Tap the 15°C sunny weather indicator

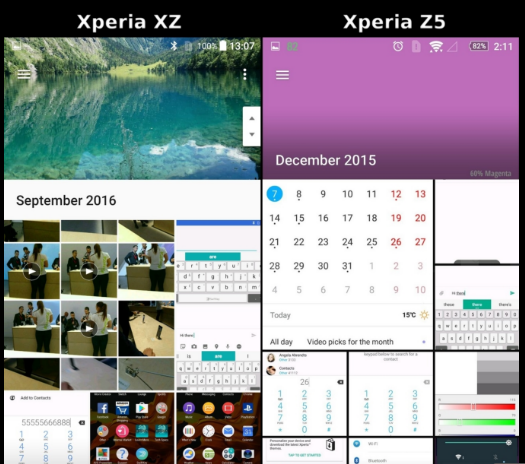416,315
